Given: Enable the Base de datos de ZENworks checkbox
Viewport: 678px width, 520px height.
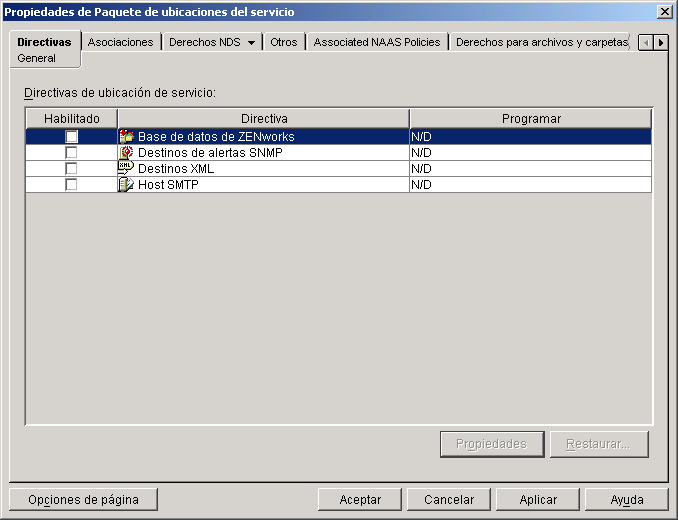Looking at the screenshot, I should point(71,137).
